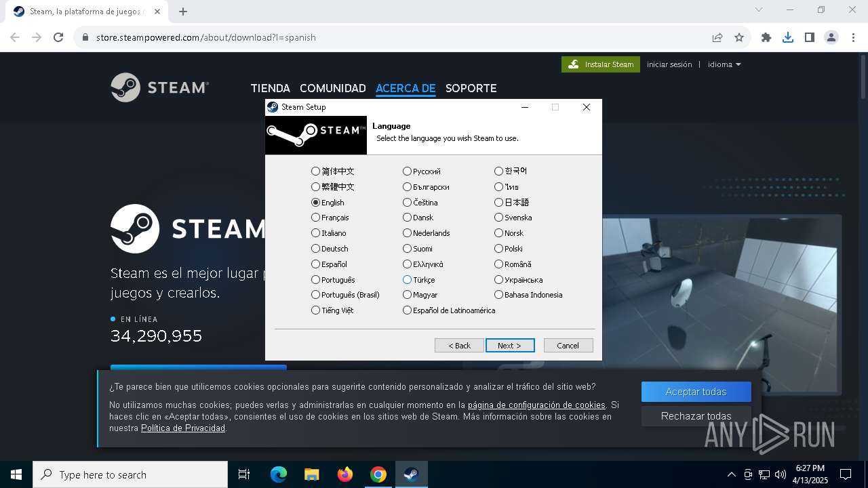Open Chrome three-dot menu
This screenshot has height=488, width=868.
[853, 37]
